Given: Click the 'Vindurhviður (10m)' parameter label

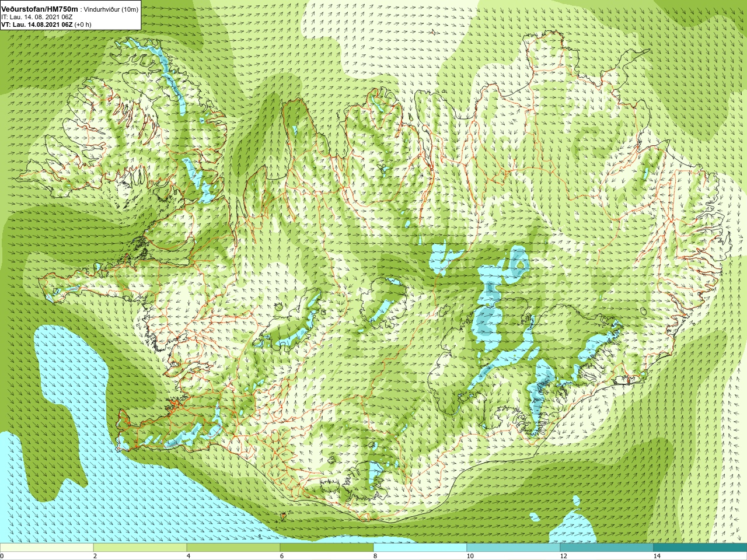Looking at the screenshot, I should point(111,9).
